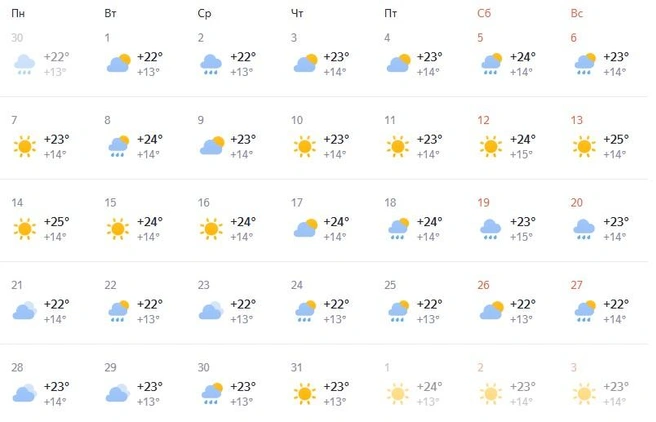Select day 24 date number
The width and height of the screenshot is (656, 422).
coord(297,285)
